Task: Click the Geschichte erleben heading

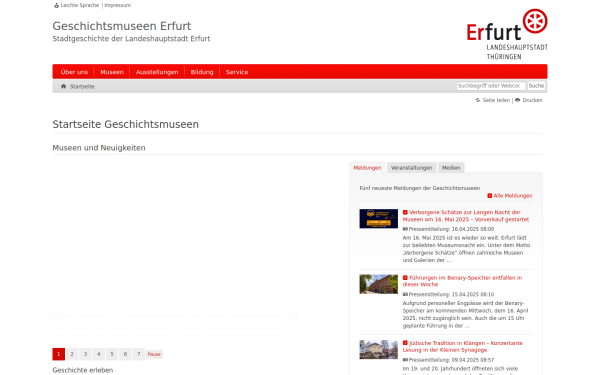Action: coord(83,370)
